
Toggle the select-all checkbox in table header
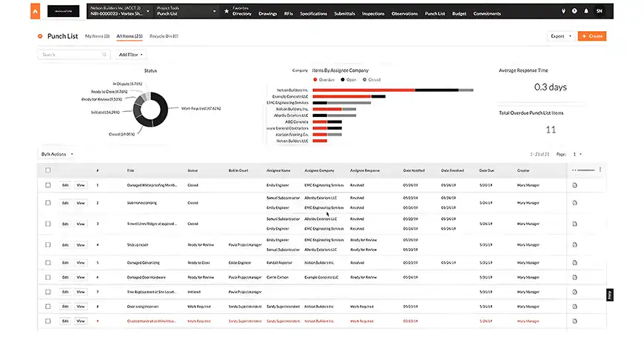[x=48, y=170]
